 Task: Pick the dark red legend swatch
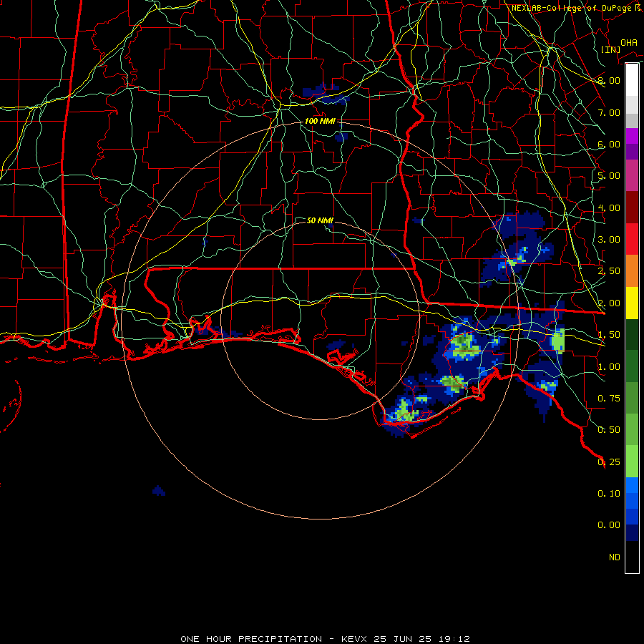632,208
